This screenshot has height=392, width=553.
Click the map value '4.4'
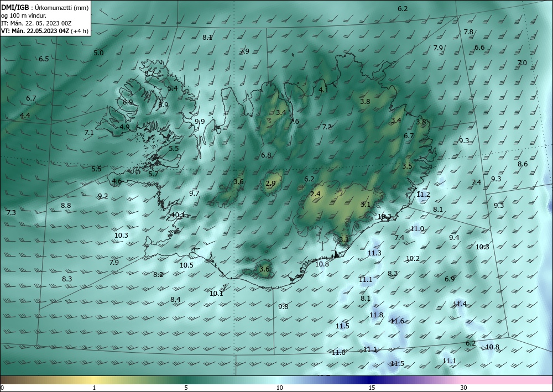point(25,115)
